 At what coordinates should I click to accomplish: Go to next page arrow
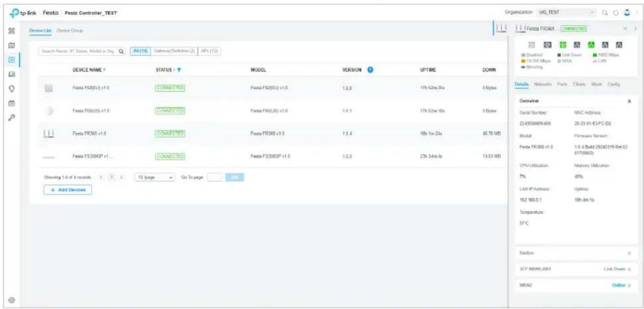pyautogui.click(x=122, y=177)
